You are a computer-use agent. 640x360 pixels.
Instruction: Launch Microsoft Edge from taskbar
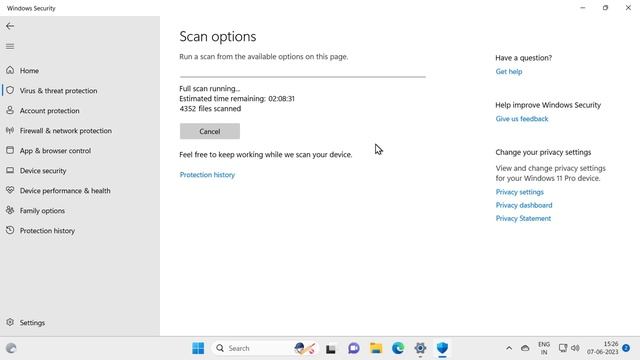[398, 348]
